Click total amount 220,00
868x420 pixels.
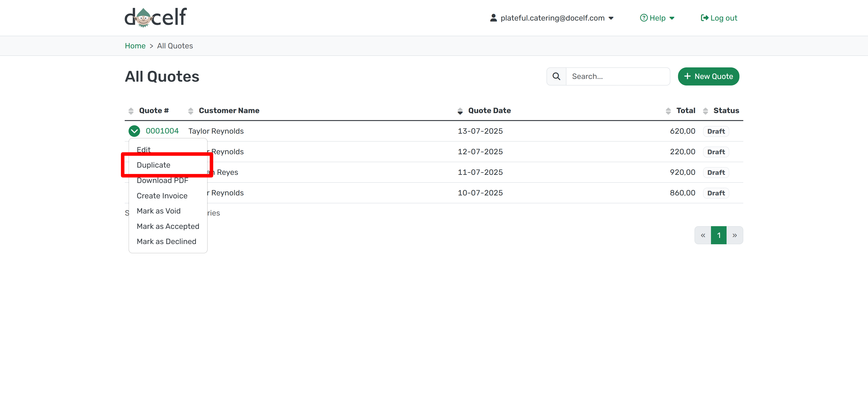pyautogui.click(x=682, y=152)
